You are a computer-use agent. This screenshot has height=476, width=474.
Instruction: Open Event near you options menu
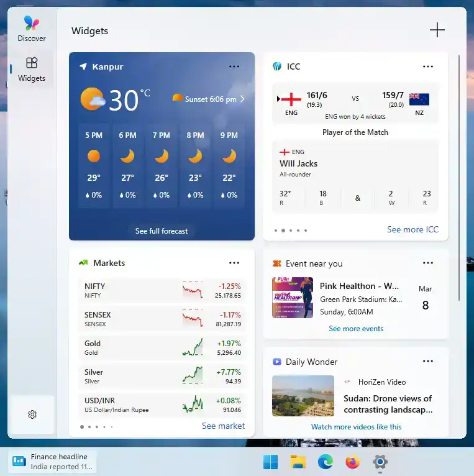click(x=428, y=263)
